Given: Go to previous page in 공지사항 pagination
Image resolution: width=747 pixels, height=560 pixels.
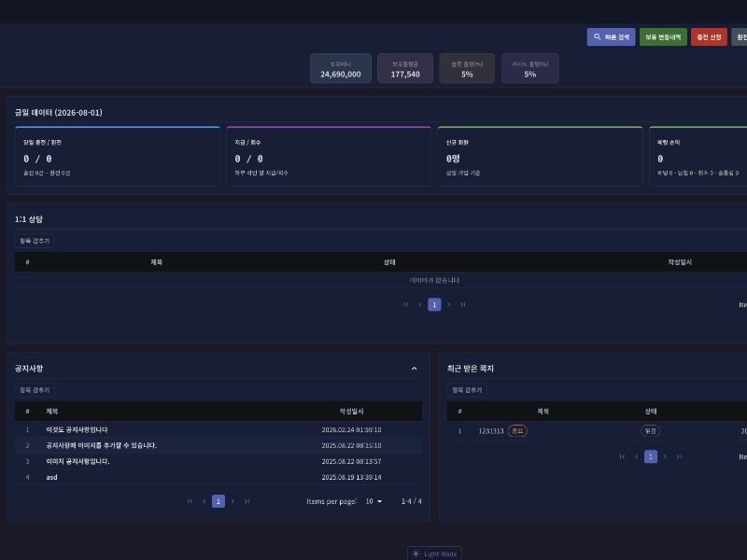Looking at the screenshot, I should pos(204,501).
